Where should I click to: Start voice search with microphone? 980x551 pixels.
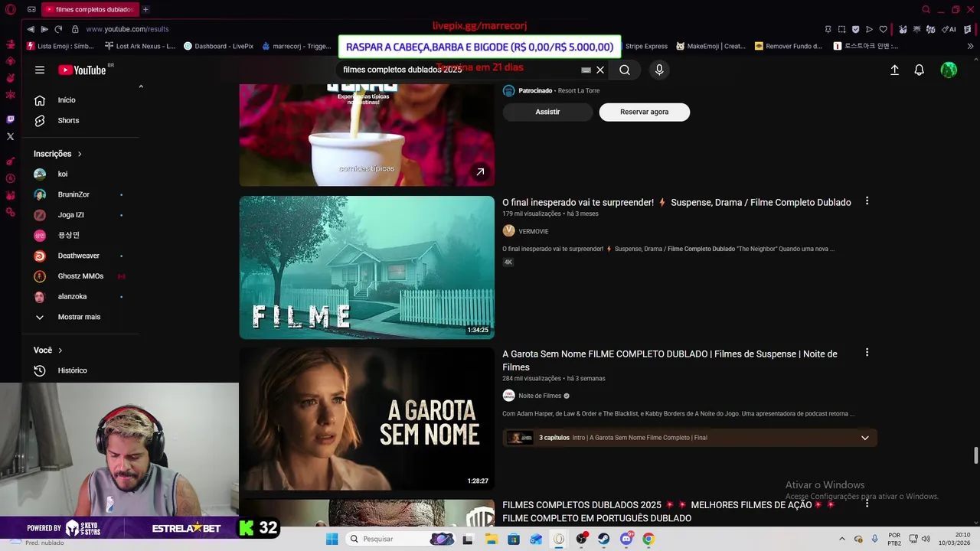(x=659, y=70)
